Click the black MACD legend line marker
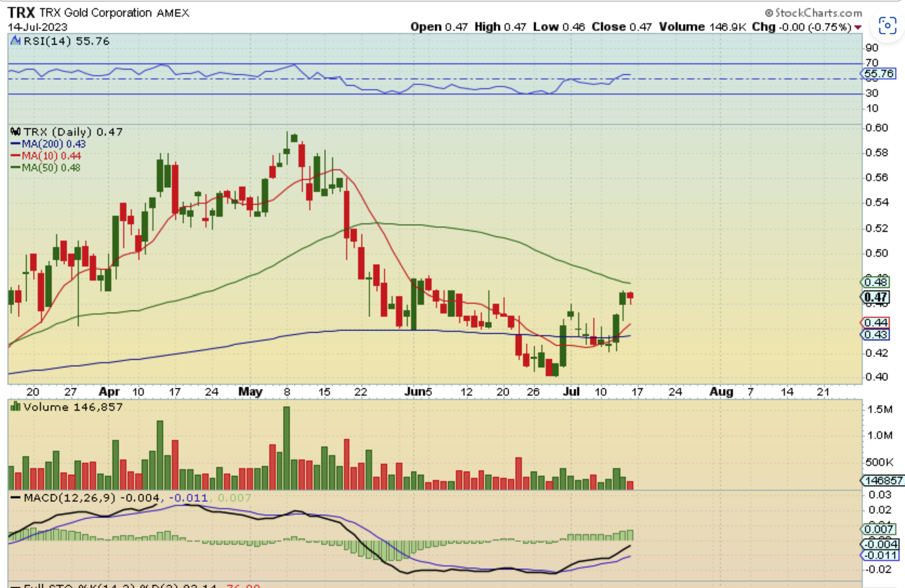This screenshot has width=905, height=588. coord(15,498)
